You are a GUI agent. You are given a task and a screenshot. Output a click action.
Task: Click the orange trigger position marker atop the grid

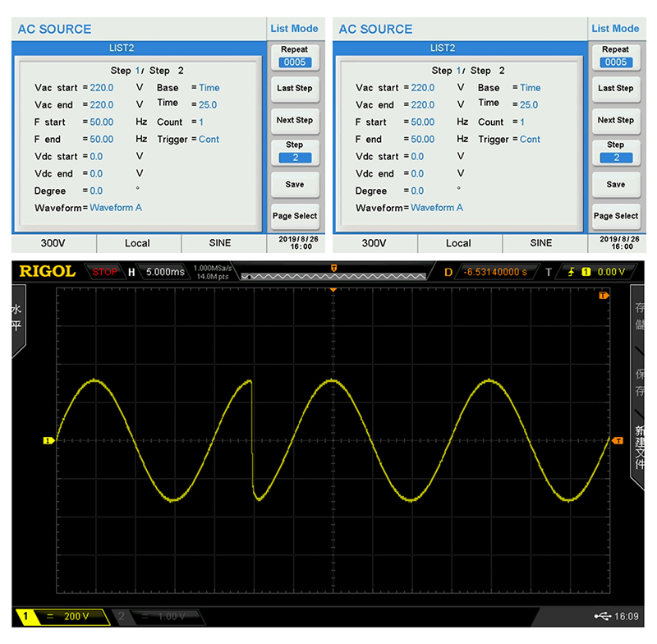[333, 291]
